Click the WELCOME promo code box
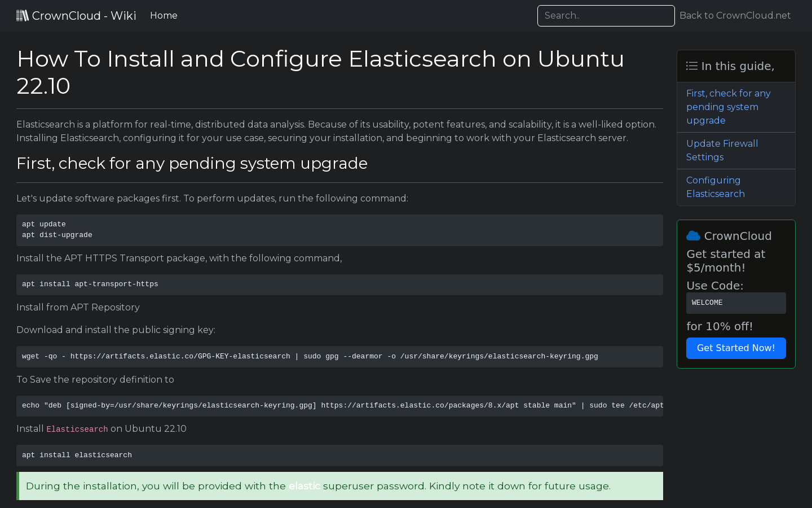The height and width of the screenshot is (508, 812). (736, 303)
